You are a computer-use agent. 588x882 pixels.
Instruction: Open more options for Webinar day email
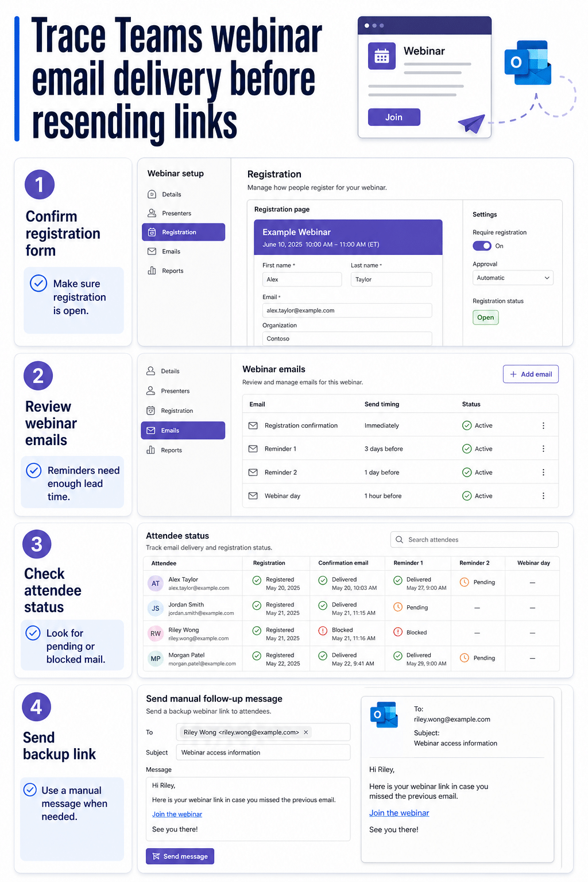pos(543,496)
